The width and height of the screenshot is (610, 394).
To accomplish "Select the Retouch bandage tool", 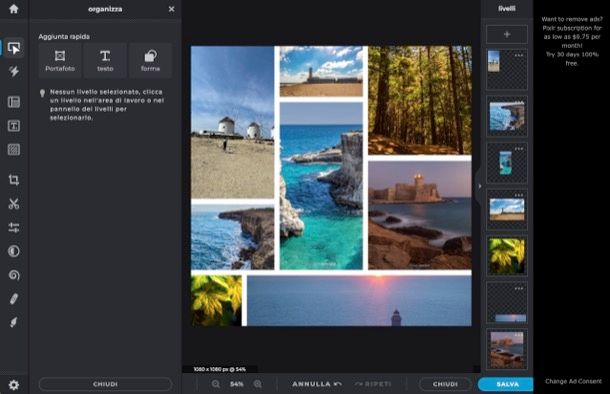I will tap(14, 299).
